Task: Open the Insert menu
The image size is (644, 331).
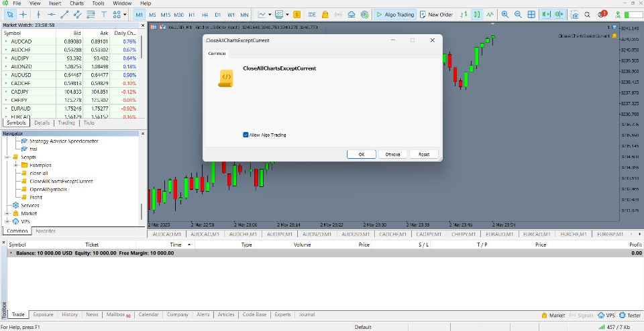Action: coord(55,3)
